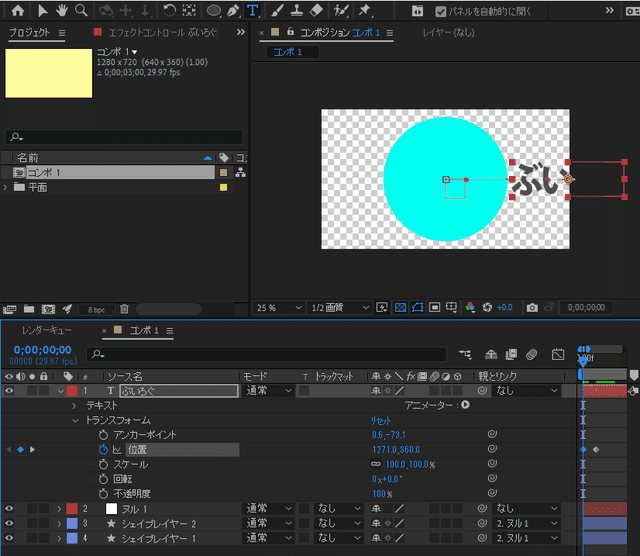640x556 pixels.
Task: Toggle anchor point stopwatch
Action: [103, 435]
